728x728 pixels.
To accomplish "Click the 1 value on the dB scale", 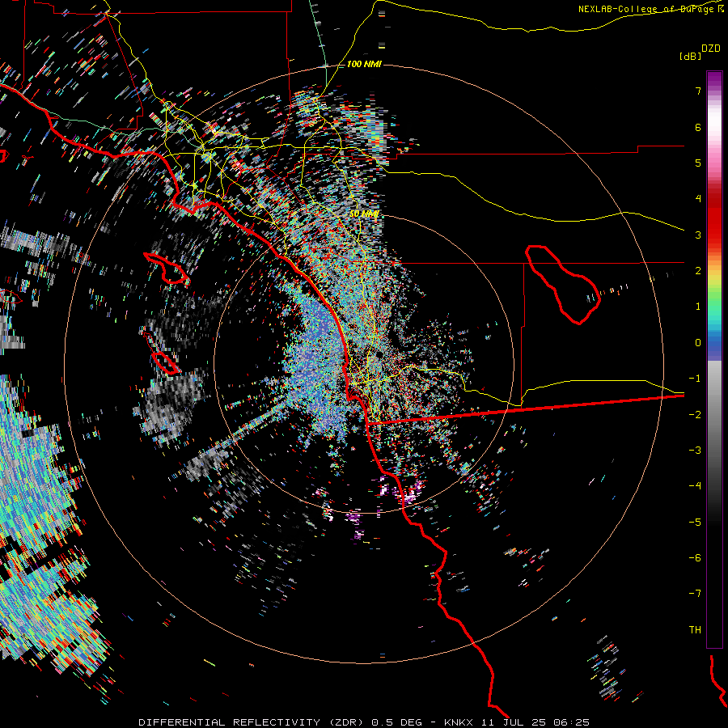I will click(x=698, y=307).
